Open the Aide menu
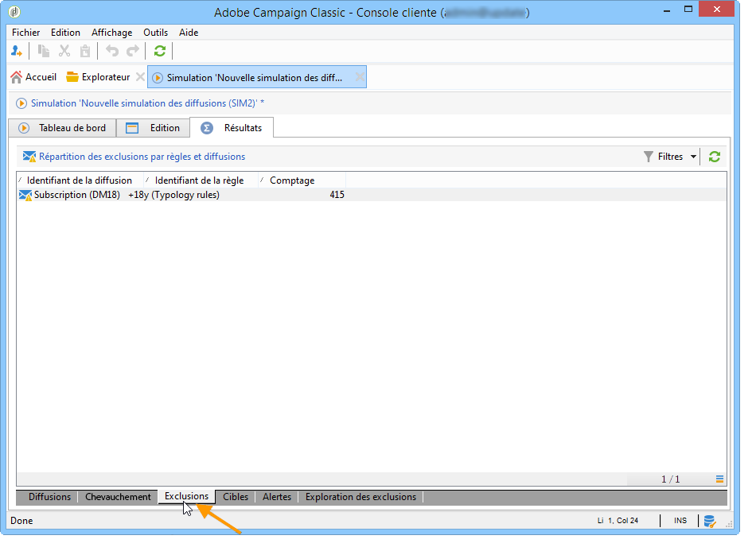The width and height of the screenshot is (756, 551). 189,33
